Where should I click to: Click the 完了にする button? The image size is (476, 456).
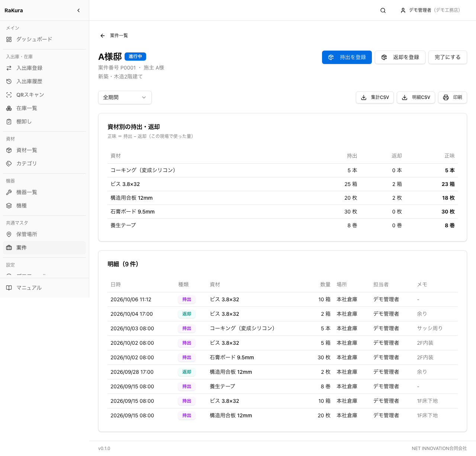[448, 57]
